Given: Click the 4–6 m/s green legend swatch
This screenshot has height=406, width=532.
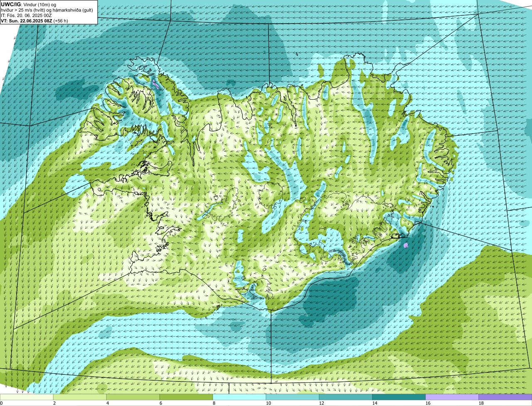Looking at the screenshot, I should [133, 397].
